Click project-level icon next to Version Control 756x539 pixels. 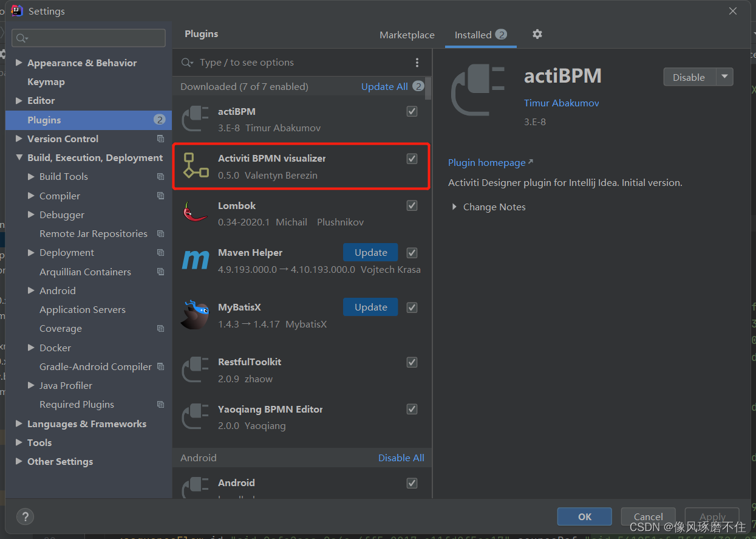[160, 139]
